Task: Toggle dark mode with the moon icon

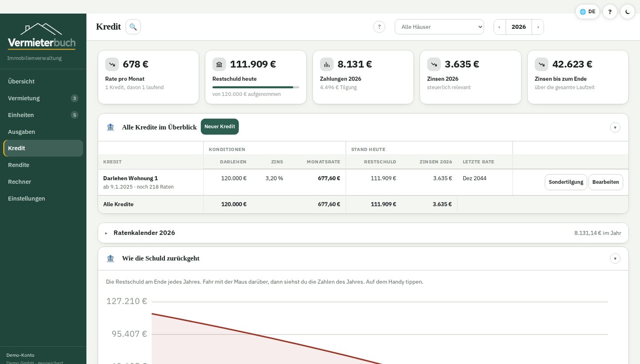Action: [x=628, y=12]
